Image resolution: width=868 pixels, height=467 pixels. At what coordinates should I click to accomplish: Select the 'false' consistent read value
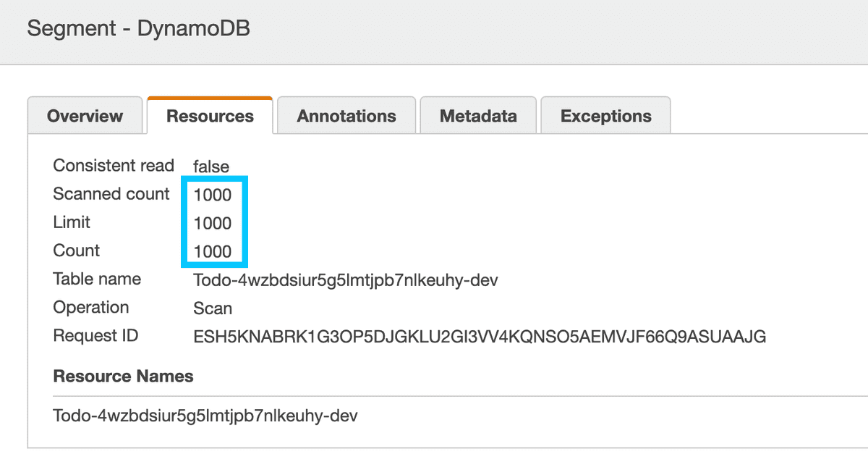point(211,167)
